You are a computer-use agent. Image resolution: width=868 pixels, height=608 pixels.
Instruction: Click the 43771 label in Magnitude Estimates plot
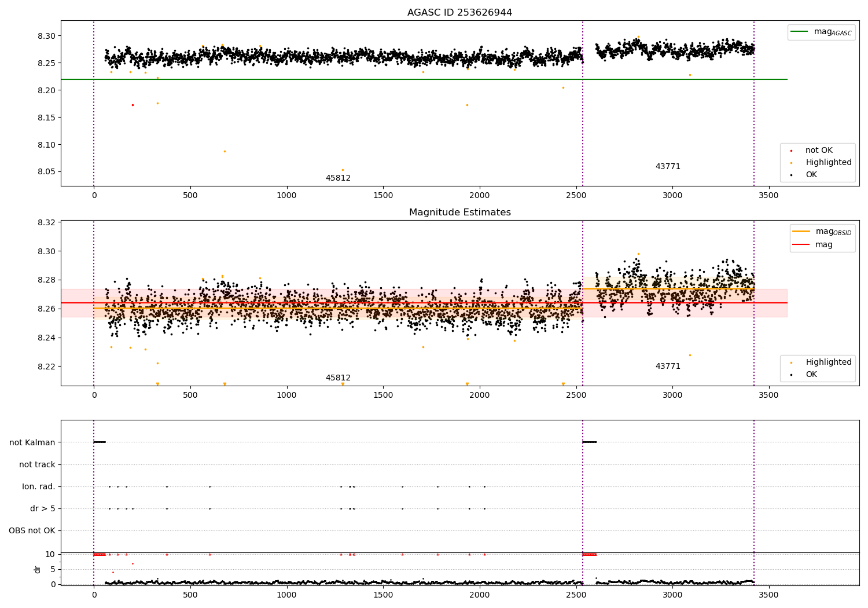[668, 367]
